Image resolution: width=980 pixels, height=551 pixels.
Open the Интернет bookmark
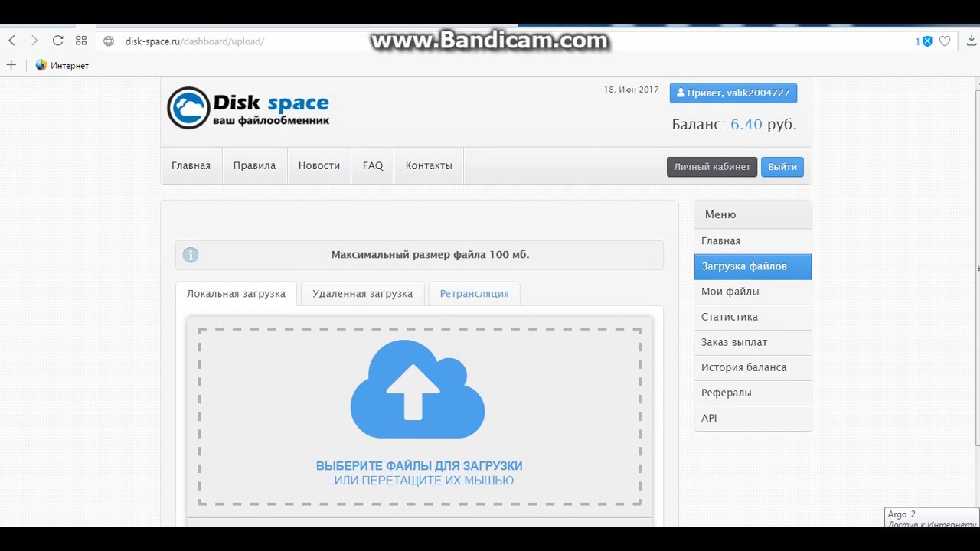click(62, 66)
